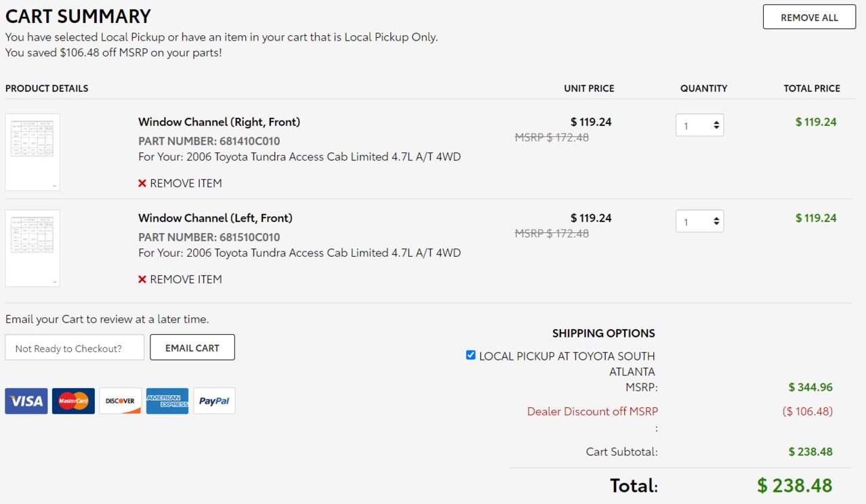Click Remove Item text for part 681510C010
The image size is (866, 504).
click(x=186, y=280)
